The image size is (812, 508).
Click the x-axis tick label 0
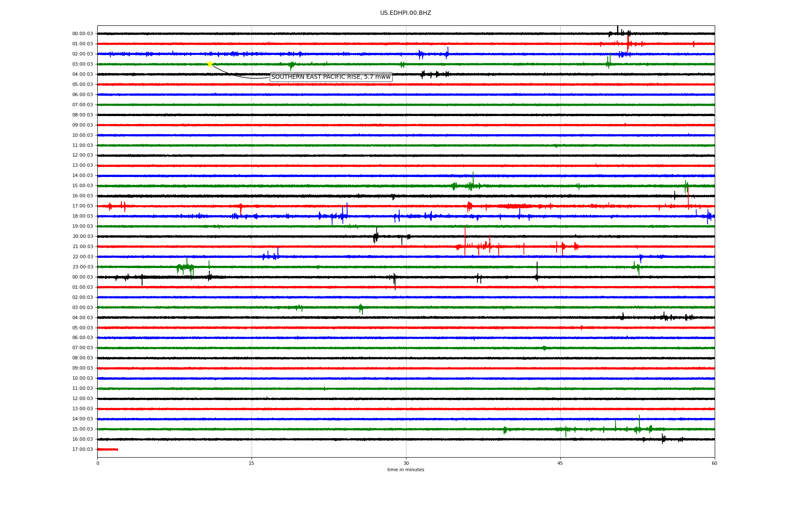tap(98, 463)
